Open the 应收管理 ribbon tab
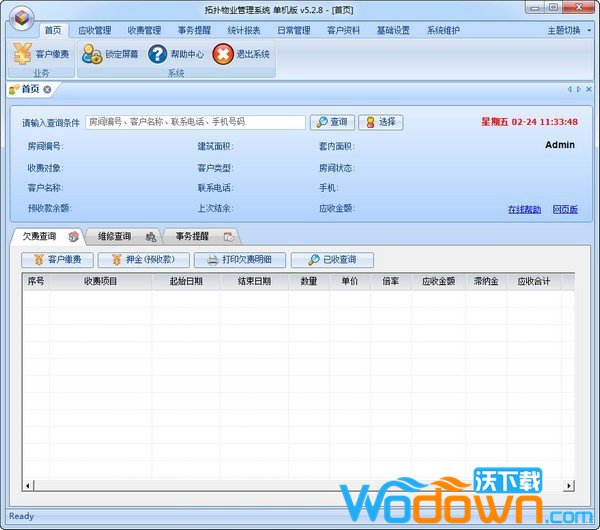The image size is (600, 530). (95, 30)
